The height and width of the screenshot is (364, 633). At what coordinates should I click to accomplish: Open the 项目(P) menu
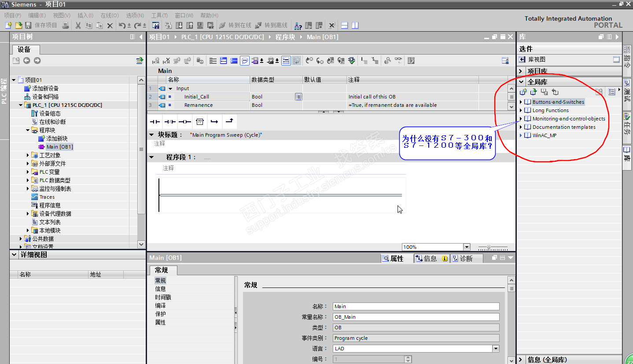point(13,15)
